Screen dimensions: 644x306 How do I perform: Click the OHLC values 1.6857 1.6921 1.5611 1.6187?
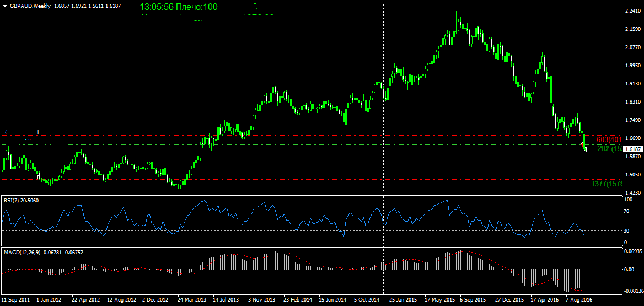tap(87, 6)
